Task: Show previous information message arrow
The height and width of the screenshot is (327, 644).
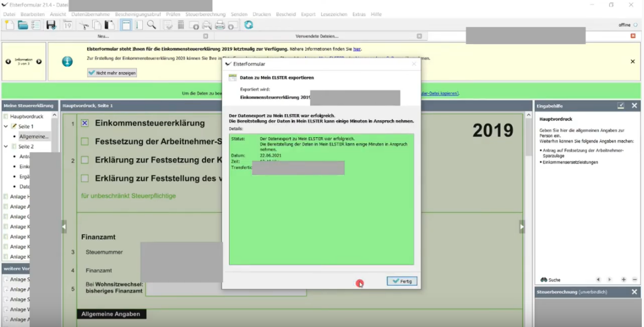Action: tap(8, 62)
